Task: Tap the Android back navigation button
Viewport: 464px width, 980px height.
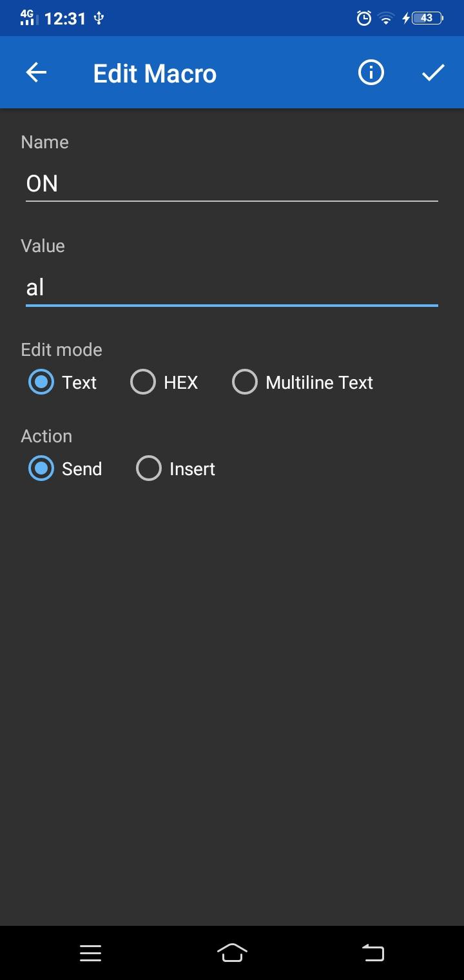Action: click(372, 953)
